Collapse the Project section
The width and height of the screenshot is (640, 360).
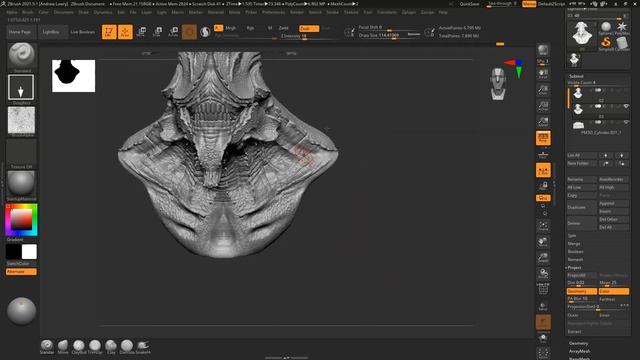[574, 268]
